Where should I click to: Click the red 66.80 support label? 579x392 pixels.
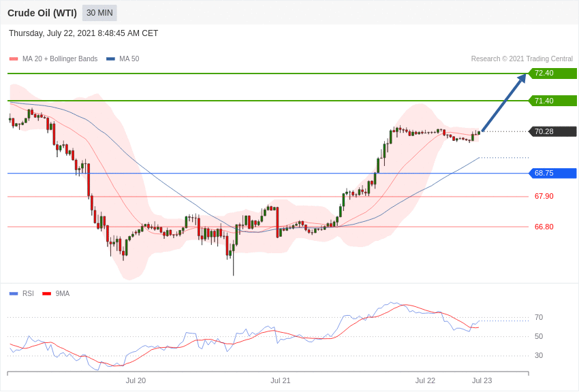544,227
